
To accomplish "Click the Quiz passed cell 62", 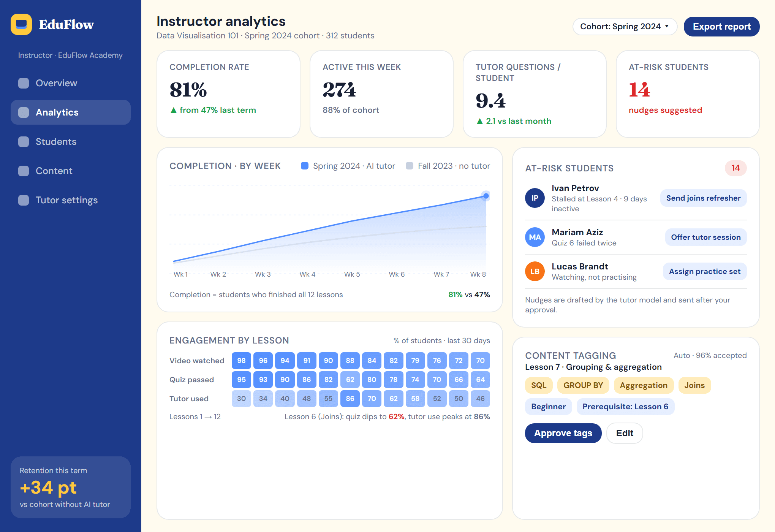I will (350, 380).
